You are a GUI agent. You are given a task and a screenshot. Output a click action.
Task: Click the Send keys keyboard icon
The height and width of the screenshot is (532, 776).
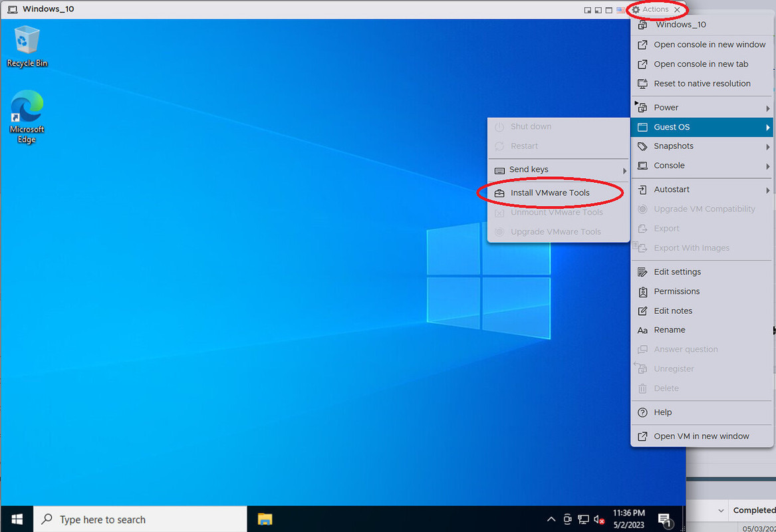(499, 170)
